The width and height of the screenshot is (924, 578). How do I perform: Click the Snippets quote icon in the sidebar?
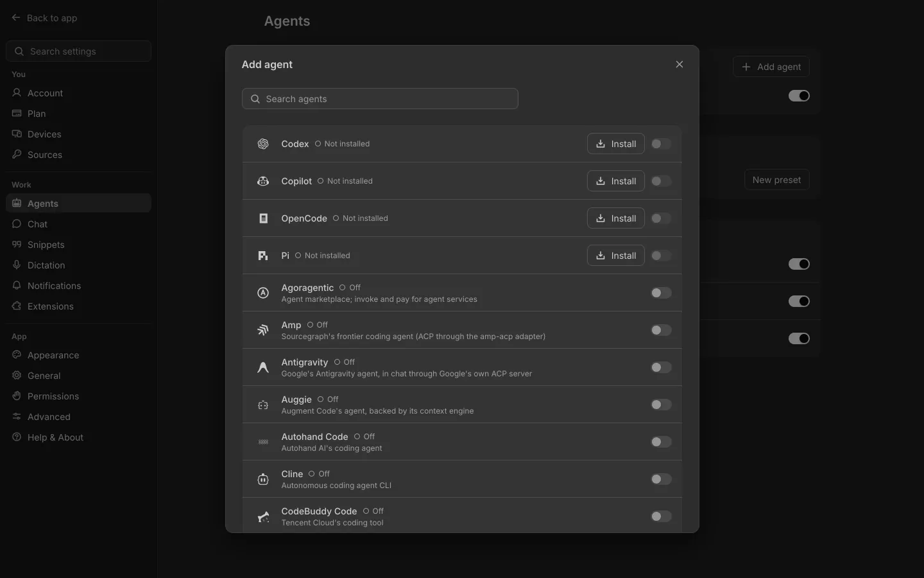point(17,245)
